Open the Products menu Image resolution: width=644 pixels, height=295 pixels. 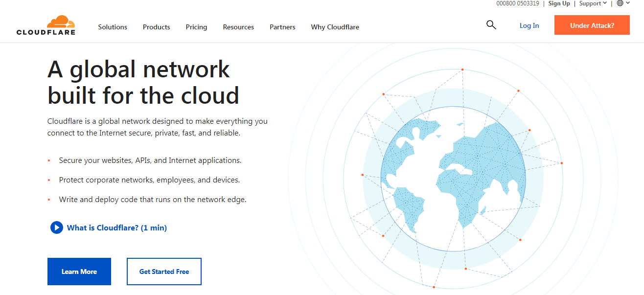pos(157,27)
